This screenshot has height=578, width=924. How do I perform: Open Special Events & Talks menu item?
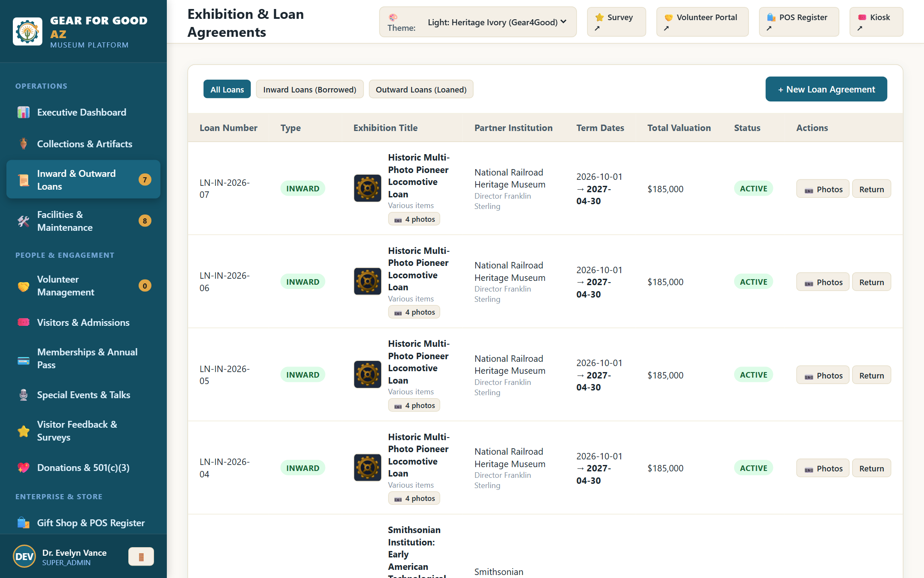coord(83,395)
